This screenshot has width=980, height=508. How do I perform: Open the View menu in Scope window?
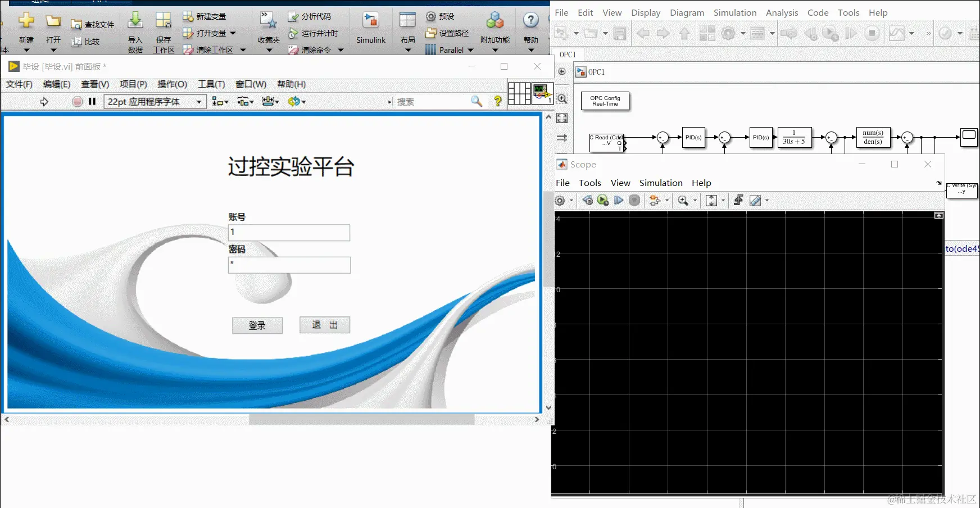[620, 183]
